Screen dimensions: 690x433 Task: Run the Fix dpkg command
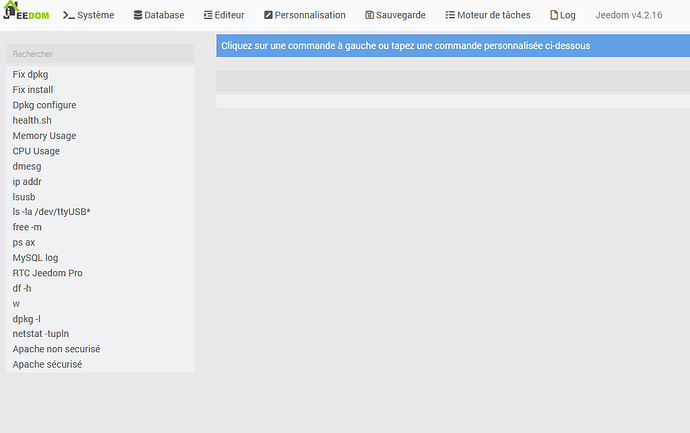tap(30, 74)
